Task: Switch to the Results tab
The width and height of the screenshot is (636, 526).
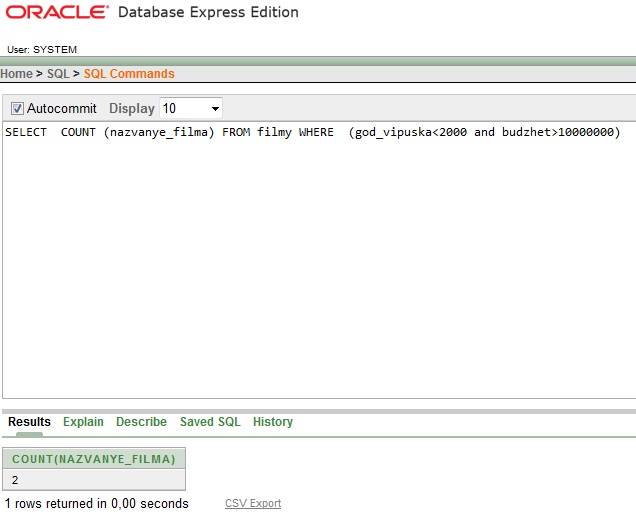Action: click(x=29, y=422)
